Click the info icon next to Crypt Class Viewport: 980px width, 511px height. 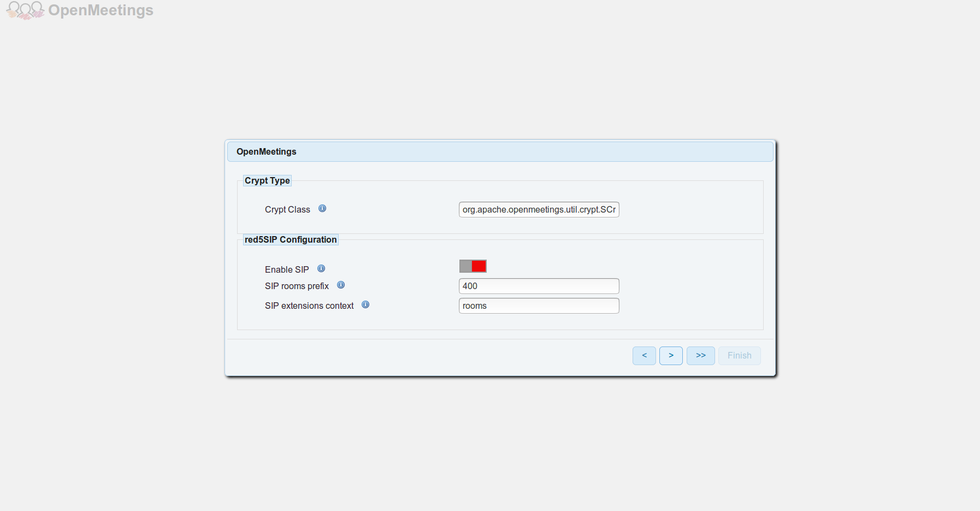click(322, 208)
